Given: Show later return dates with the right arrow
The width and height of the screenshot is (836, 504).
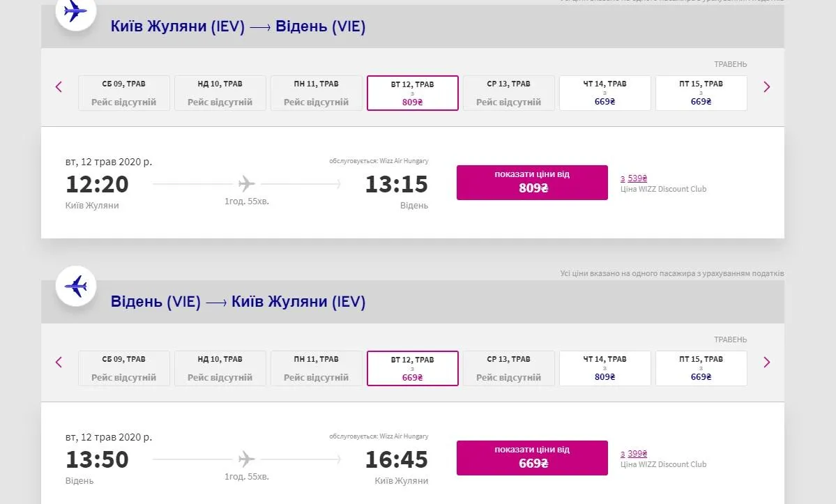Looking at the screenshot, I should (x=766, y=362).
